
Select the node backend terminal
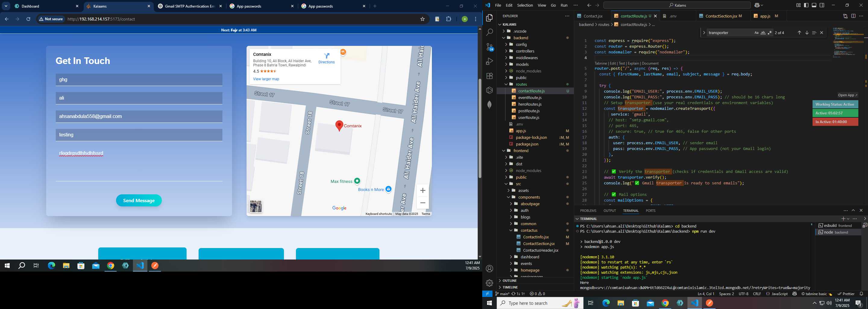pyautogui.click(x=838, y=232)
